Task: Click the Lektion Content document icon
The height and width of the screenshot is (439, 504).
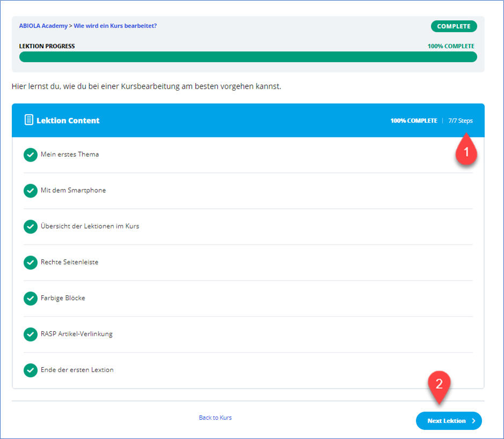Action: [x=29, y=120]
